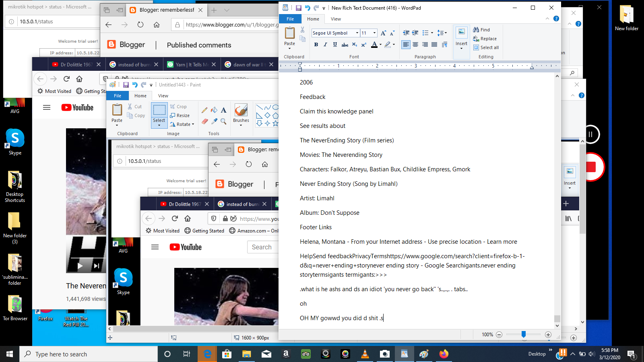Open the line spacing dropdown in WordPad
The width and height of the screenshot is (644, 362).
[442, 33]
